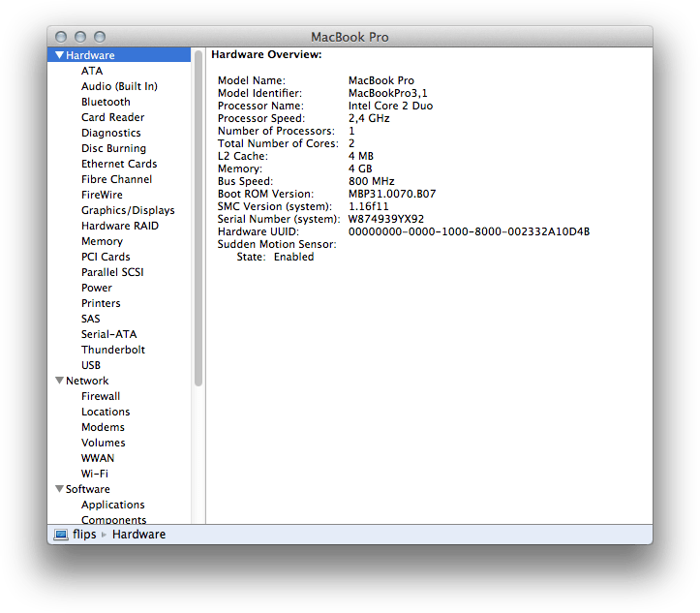This screenshot has width=700, height=613.
Task: Click Sudden Motion Sensor state Enabled
Action: [293, 257]
